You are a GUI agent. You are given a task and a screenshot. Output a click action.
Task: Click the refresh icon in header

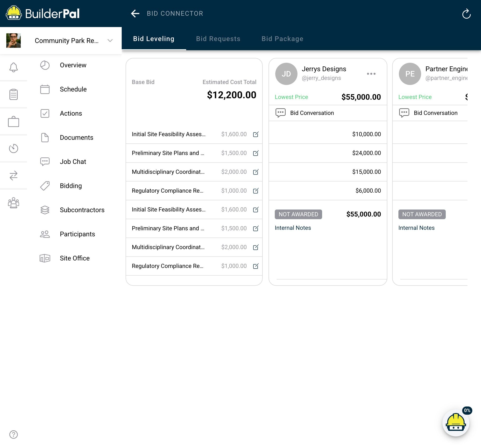tap(466, 14)
